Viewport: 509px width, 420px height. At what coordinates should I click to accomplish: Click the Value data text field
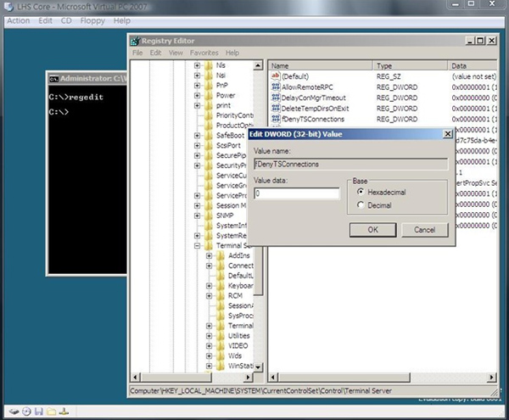(296, 193)
